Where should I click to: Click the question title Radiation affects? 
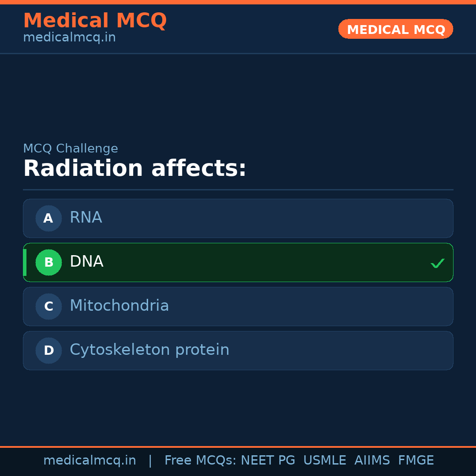(135, 168)
